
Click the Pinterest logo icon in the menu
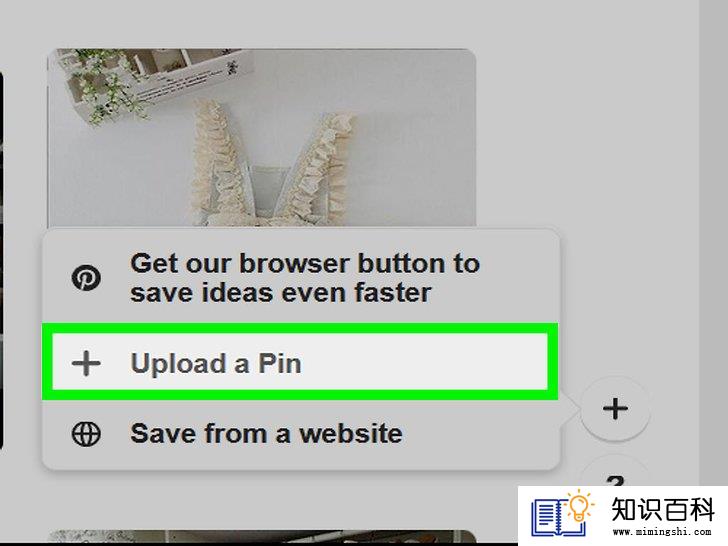[x=86, y=278]
